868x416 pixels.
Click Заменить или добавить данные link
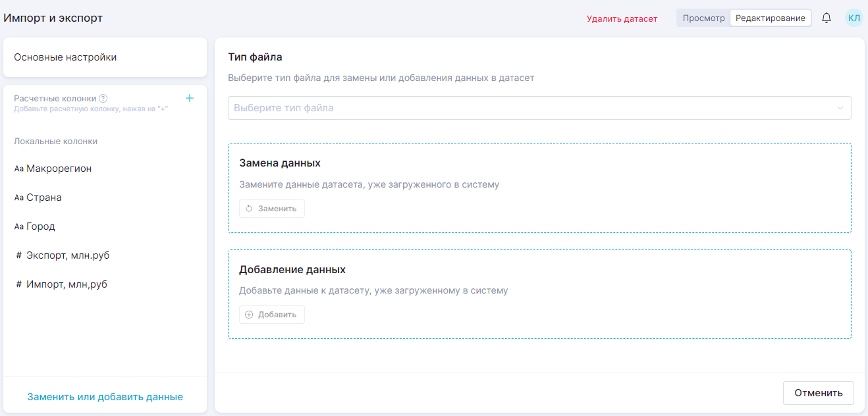pos(105,397)
